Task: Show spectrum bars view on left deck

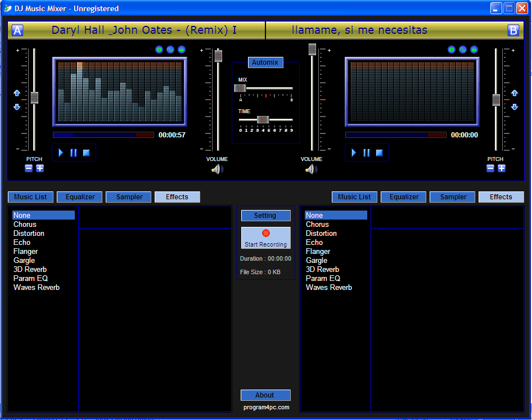Action: tap(181, 50)
